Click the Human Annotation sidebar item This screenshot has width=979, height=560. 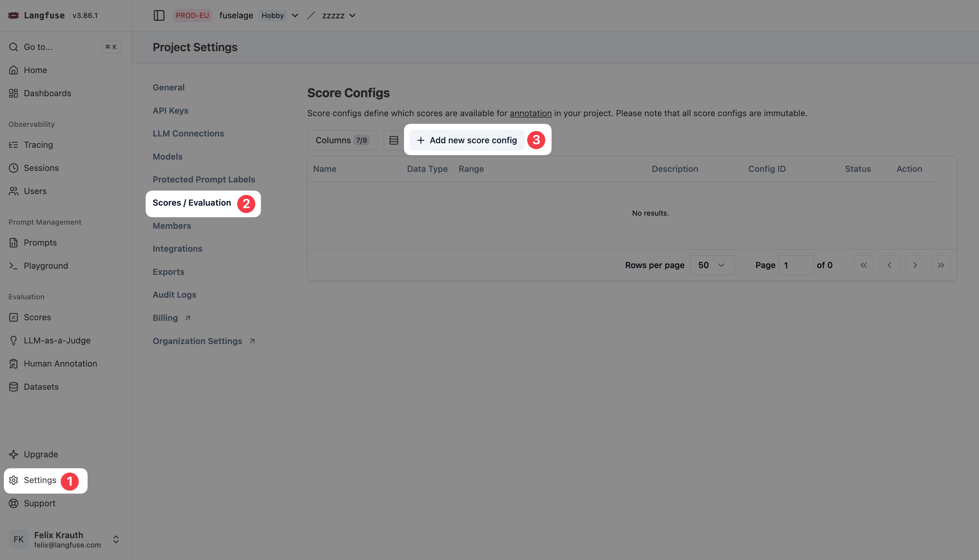click(x=60, y=364)
